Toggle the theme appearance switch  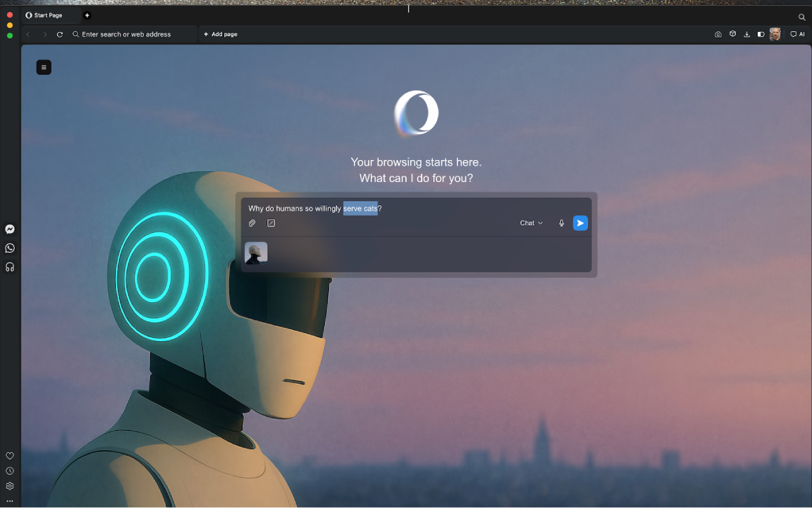[761, 34]
